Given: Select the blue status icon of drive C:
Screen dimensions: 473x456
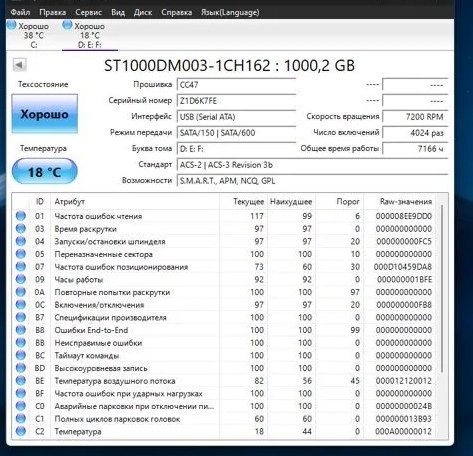Looking at the screenshot, I should (12, 25).
